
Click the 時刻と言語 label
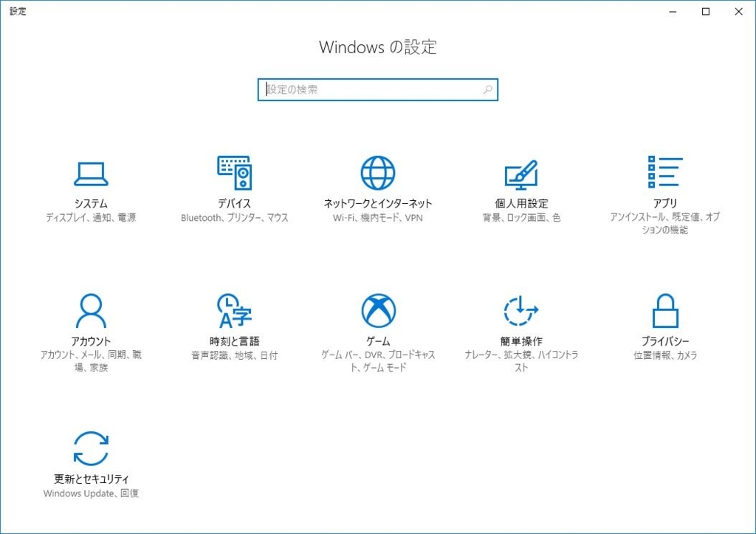point(234,341)
